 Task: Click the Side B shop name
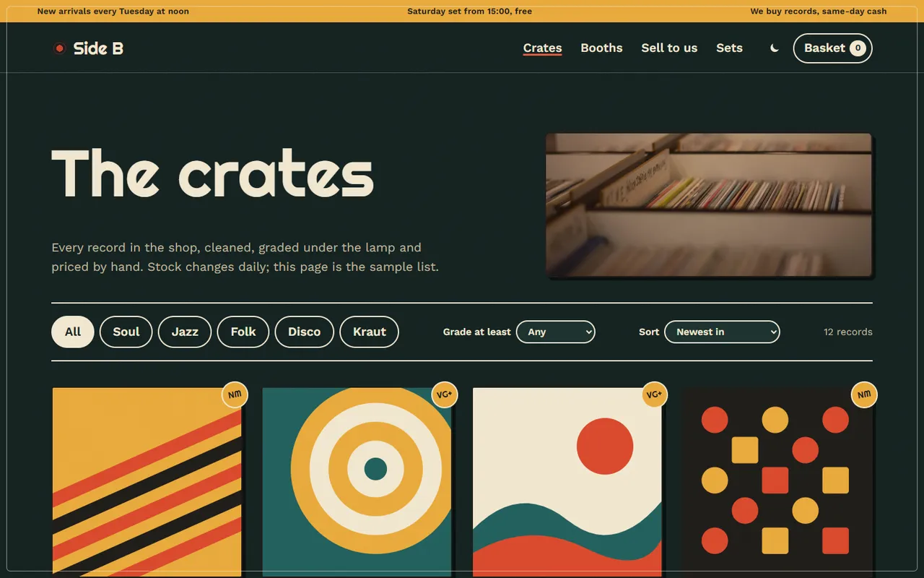[x=98, y=48]
